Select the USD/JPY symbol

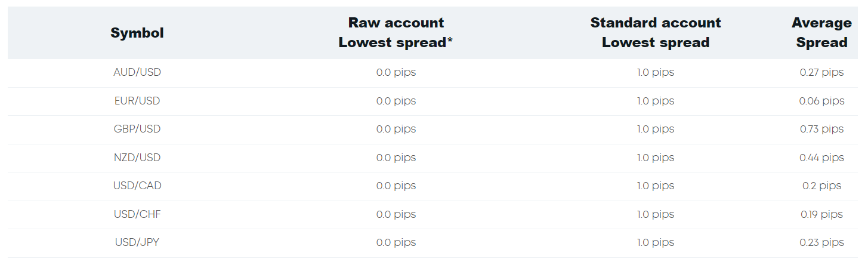pyautogui.click(x=137, y=242)
